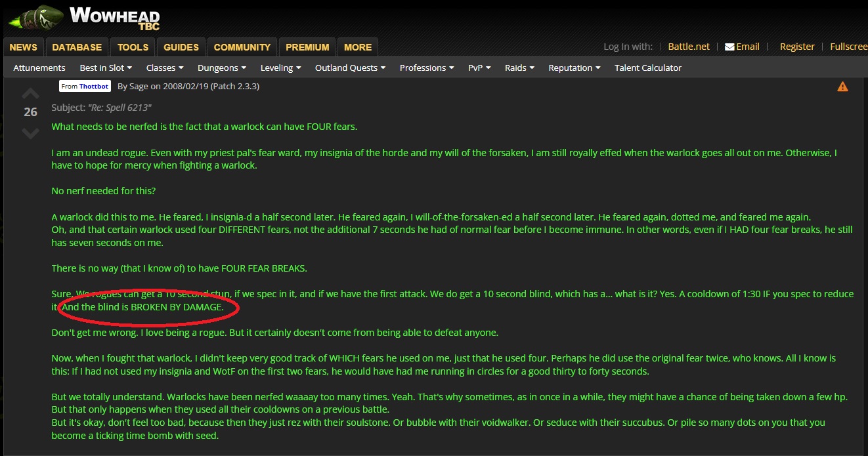
Task: Upvote the comment by Sage
Action: (x=31, y=93)
